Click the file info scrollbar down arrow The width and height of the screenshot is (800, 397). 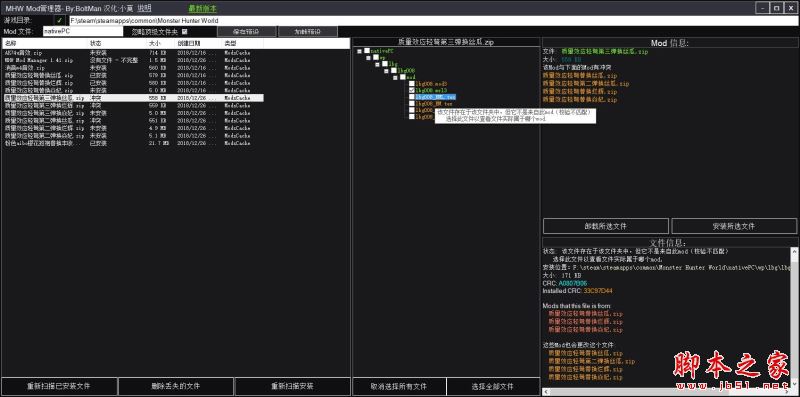(794, 384)
